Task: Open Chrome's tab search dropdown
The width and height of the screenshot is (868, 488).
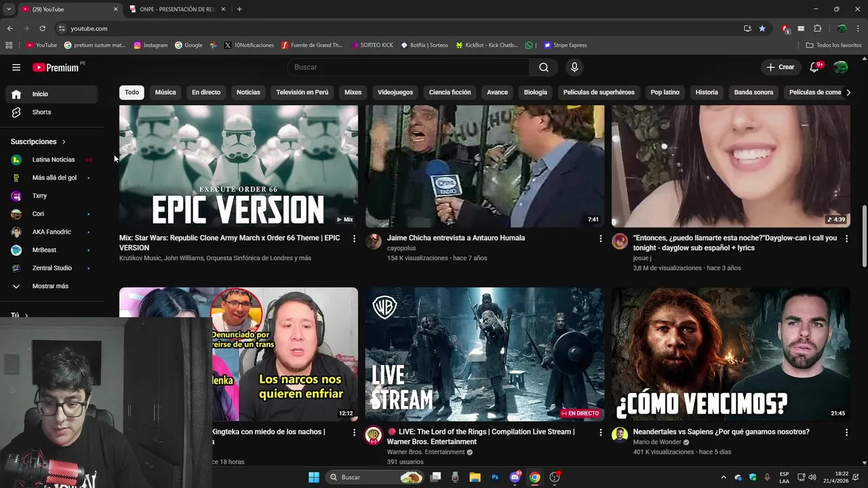Action: tap(9, 9)
